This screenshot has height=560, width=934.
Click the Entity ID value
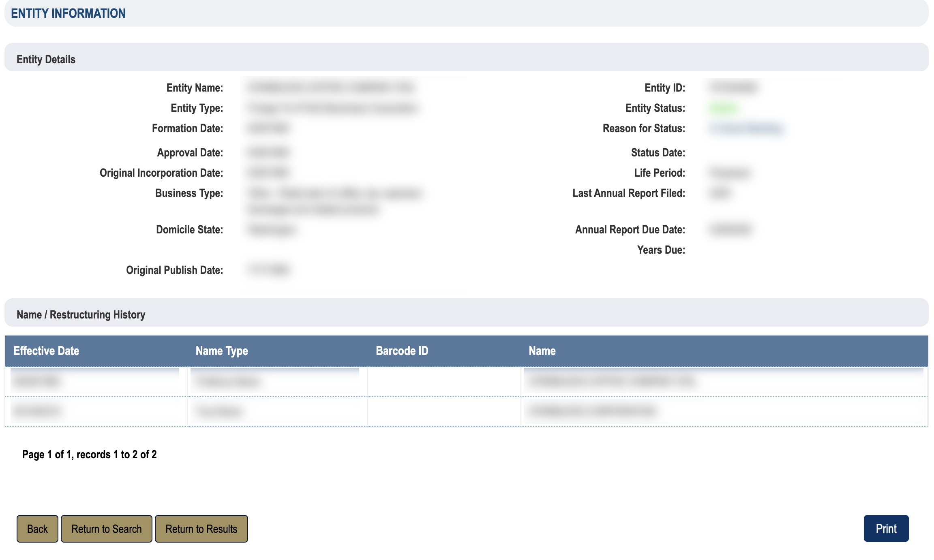[733, 88]
